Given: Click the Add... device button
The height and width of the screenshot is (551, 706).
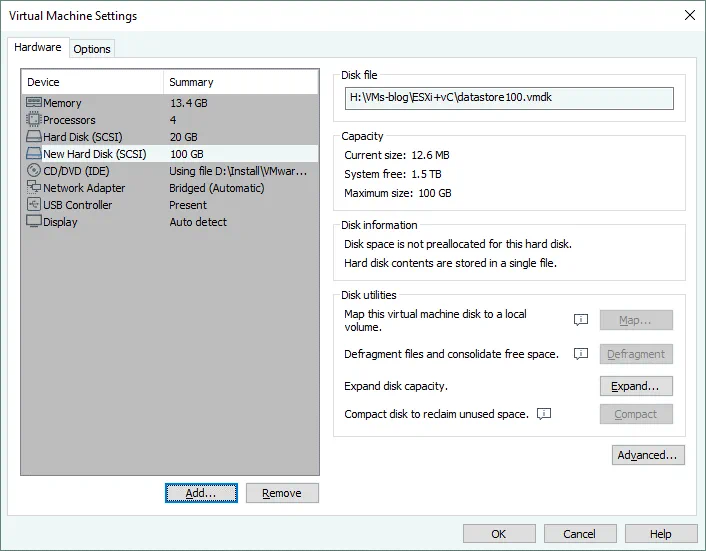Looking at the screenshot, I should coord(201,493).
